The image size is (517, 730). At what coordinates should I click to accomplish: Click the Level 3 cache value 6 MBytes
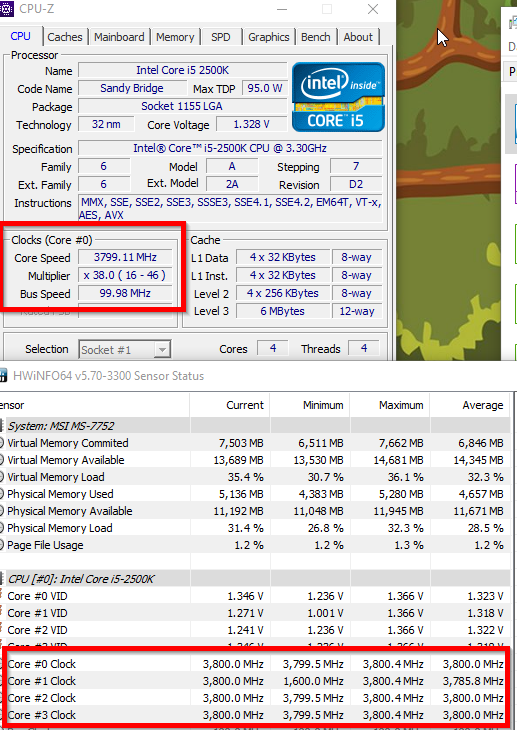click(x=282, y=311)
